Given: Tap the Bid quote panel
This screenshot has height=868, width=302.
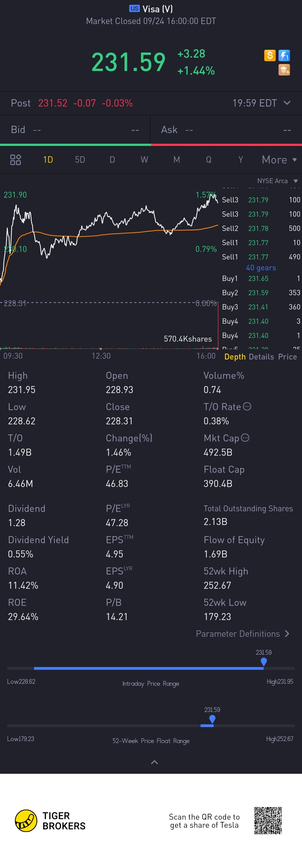Looking at the screenshot, I should click(x=75, y=130).
